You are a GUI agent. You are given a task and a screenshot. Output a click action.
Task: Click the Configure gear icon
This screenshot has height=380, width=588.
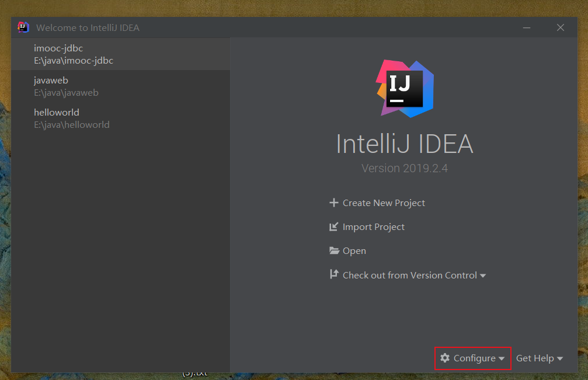tap(445, 358)
